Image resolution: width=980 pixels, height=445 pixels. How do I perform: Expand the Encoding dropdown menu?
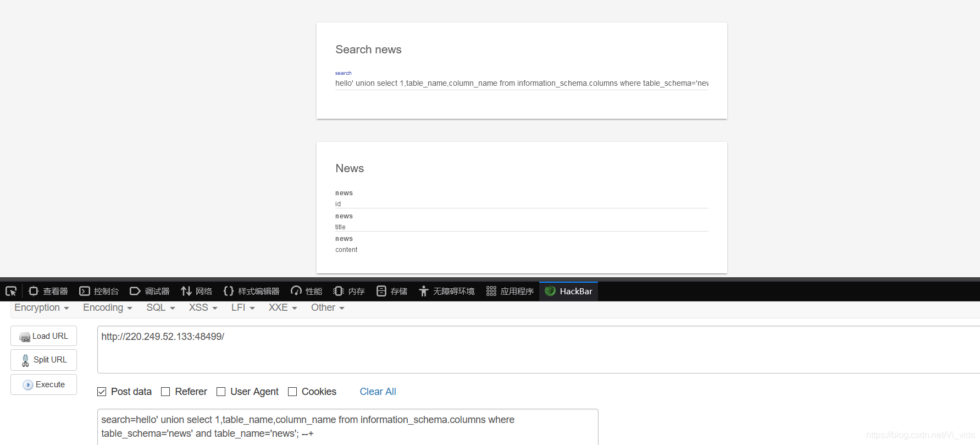108,307
